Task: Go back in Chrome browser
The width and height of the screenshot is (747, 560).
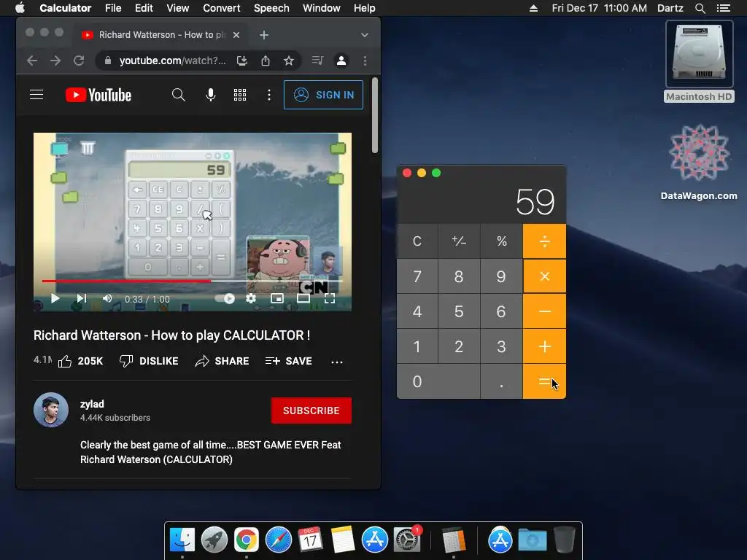Action: click(x=32, y=61)
